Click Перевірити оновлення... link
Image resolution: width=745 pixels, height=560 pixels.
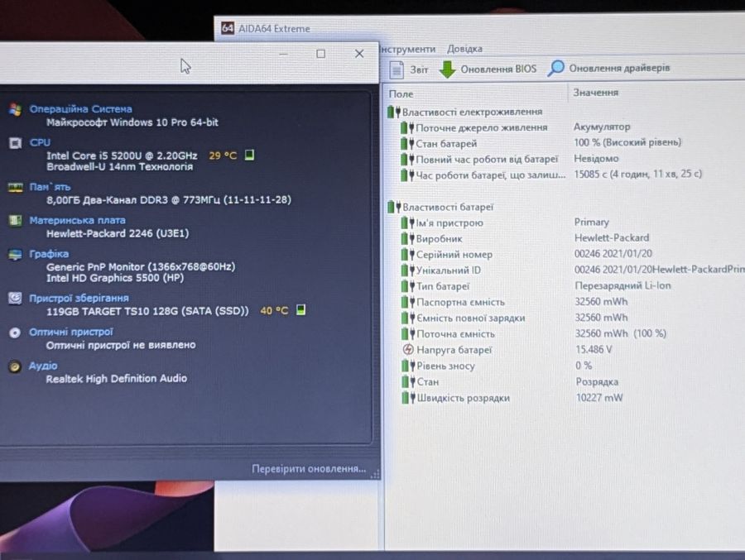[309, 469]
